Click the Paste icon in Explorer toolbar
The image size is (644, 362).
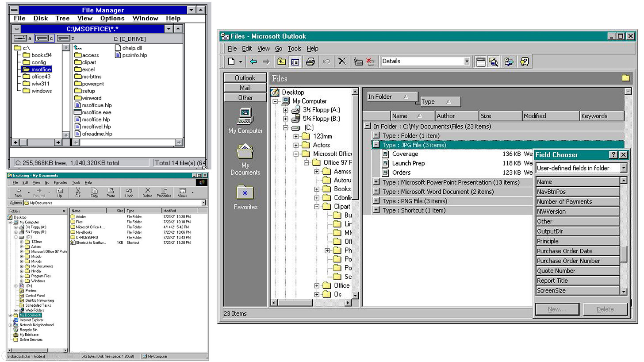click(x=111, y=191)
